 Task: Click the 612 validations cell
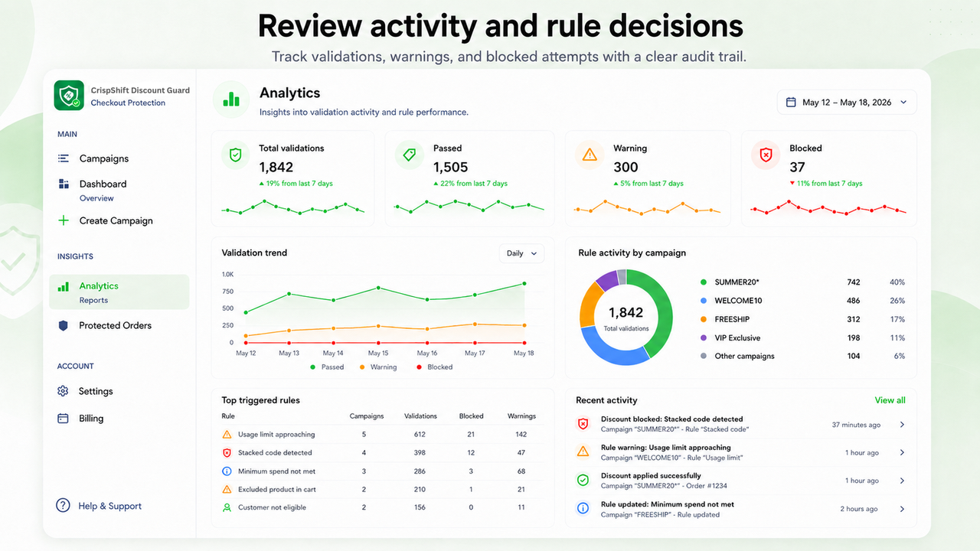(x=420, y=435)
